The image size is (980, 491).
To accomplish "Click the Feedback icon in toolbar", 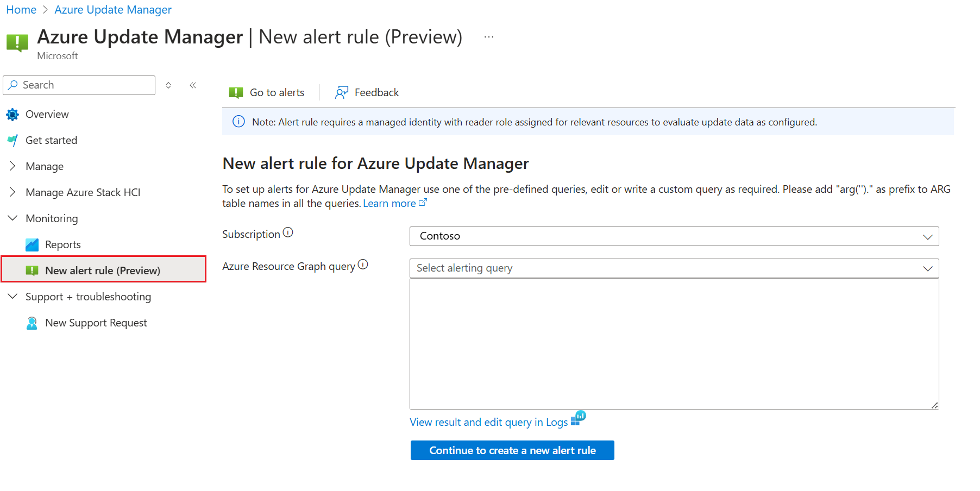I will [x=342, y=93].
